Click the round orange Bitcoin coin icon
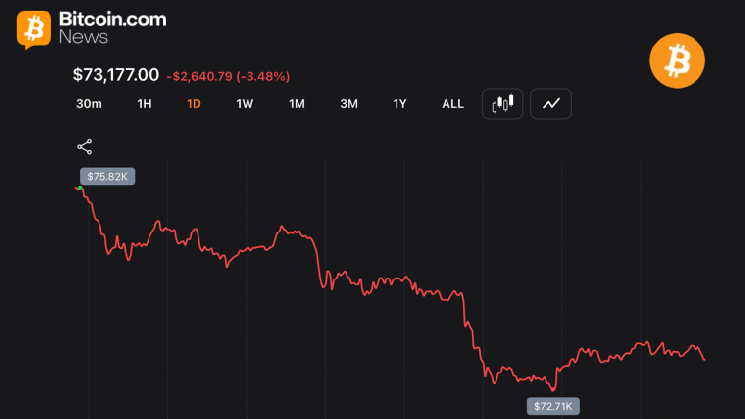 click(x=677, y=61)
